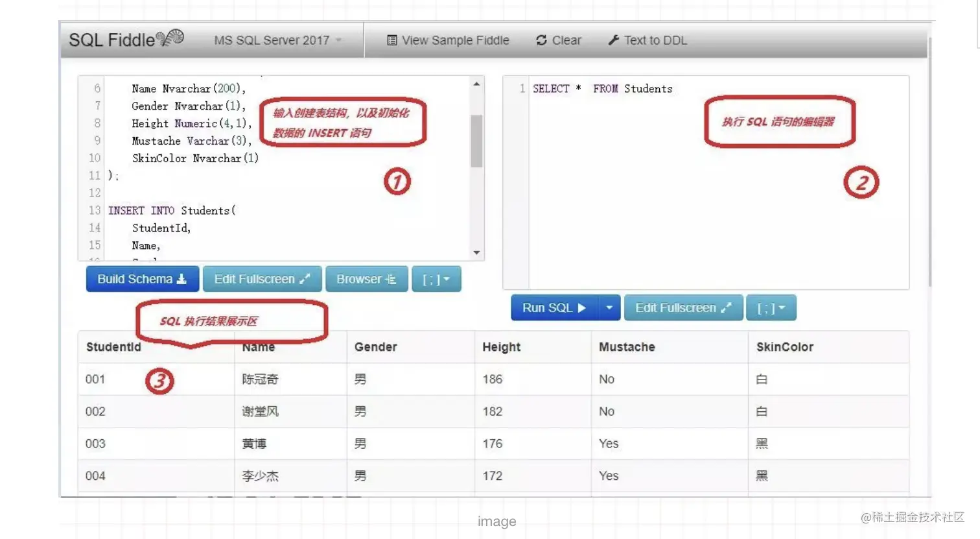Select StudentId cell 001
Image resolution: width=980 pixels, height=539 pixels.
pos(95,379)
